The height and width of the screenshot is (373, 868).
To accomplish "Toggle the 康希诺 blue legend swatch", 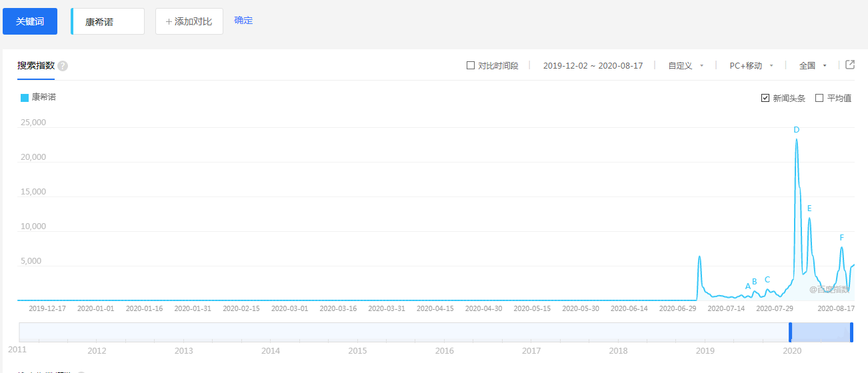I will (25, 98).
